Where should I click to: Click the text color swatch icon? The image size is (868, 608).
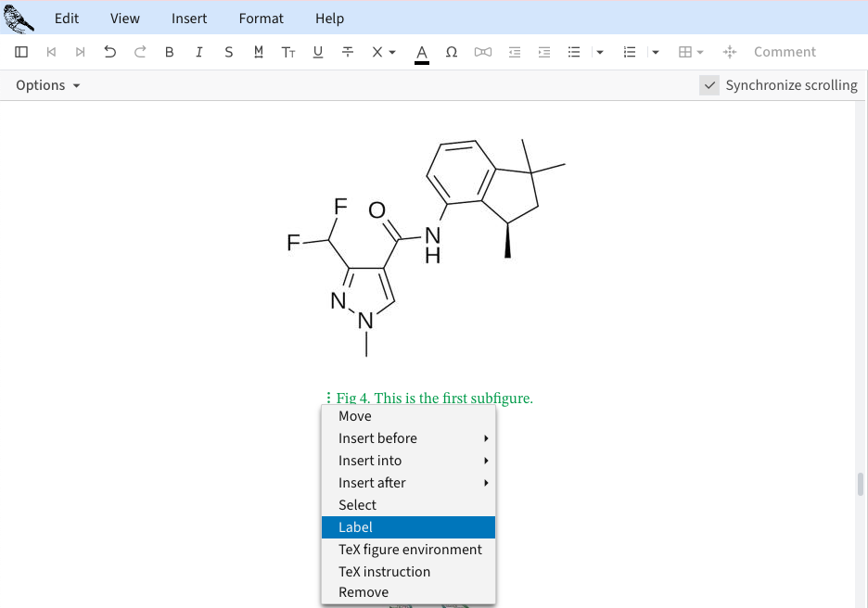pos(422,52)
